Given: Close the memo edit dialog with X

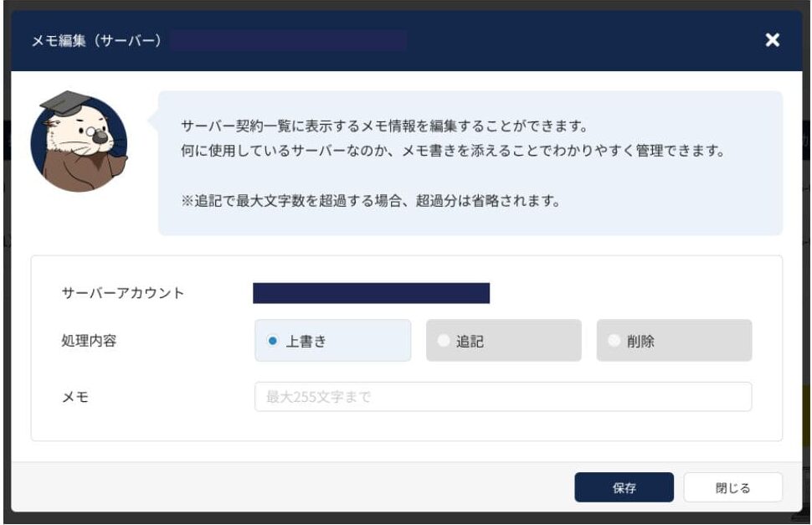Looking at the screenshot, I should point(772,41).
